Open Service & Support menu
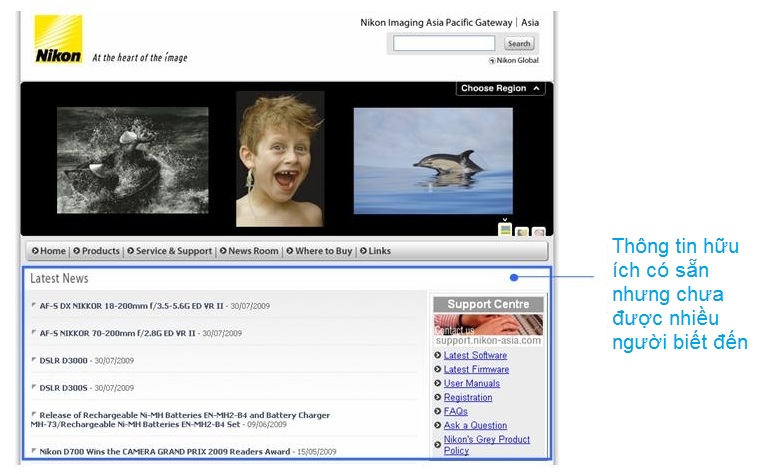This screenshot has width=771, height=474. (x=174, y=251)
